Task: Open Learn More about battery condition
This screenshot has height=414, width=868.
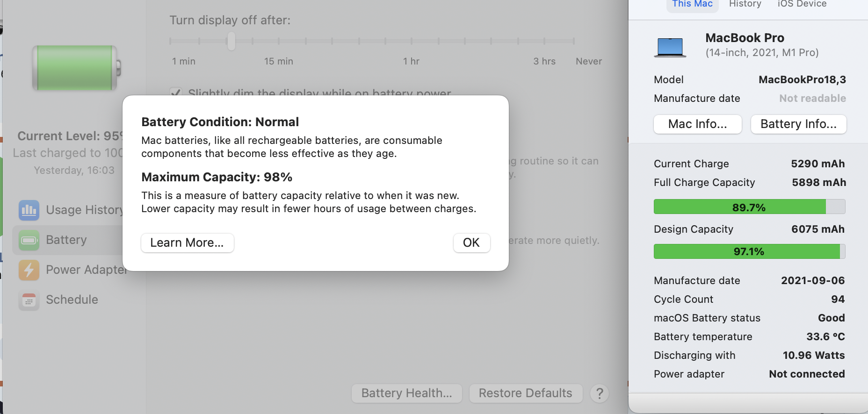Action: tap(187, 243)
